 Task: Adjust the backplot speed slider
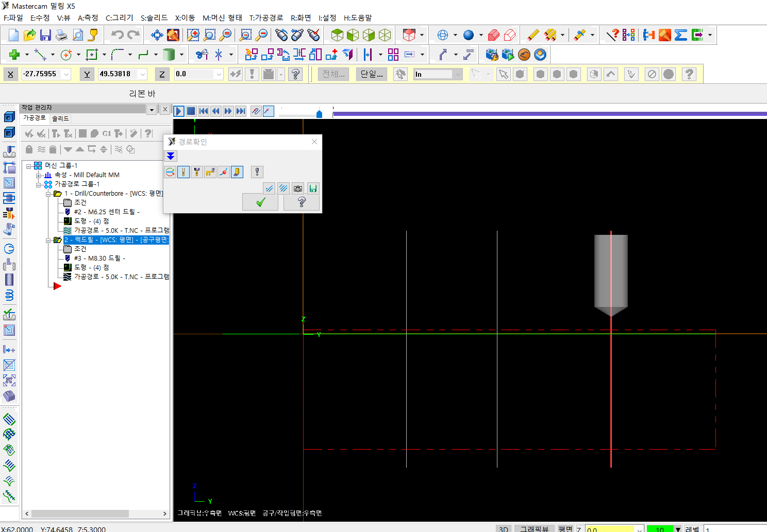pyautogui.click(x=319, y=113)
